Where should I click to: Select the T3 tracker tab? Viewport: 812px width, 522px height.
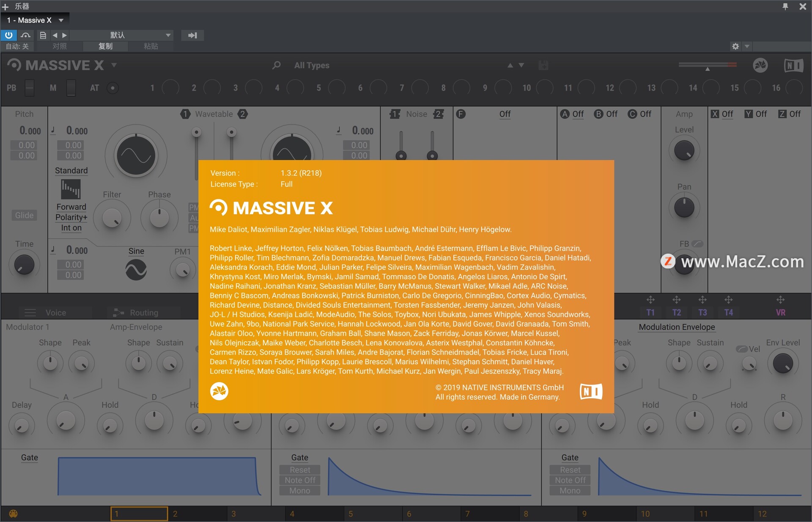(702, 313)
